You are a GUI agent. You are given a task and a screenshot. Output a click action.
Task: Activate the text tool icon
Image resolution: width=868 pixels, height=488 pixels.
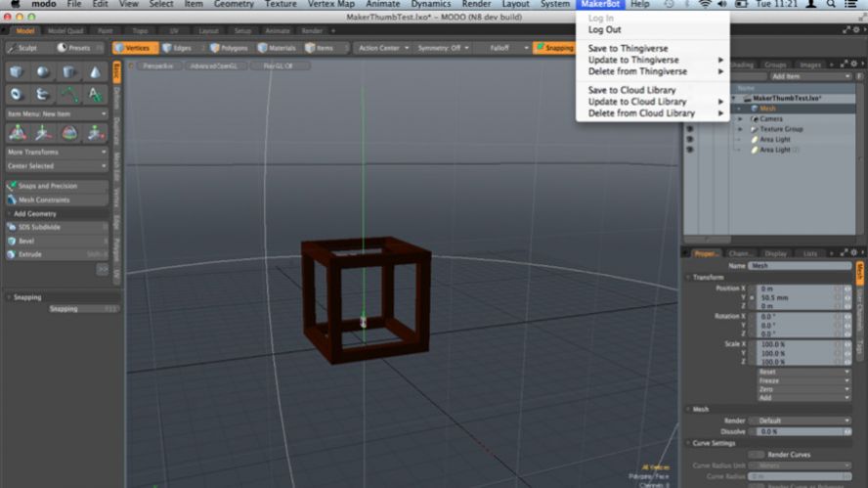[x=95, y=94]
